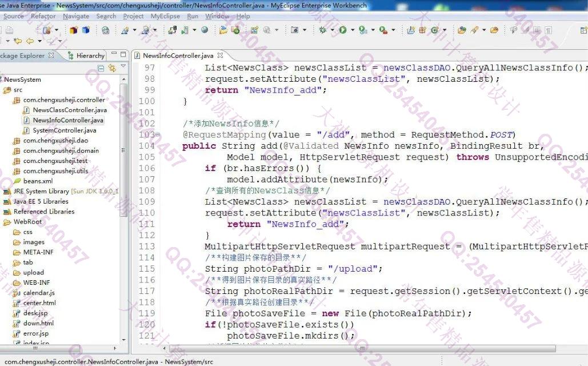Toggle fold marker at line 103

(158, 134)
